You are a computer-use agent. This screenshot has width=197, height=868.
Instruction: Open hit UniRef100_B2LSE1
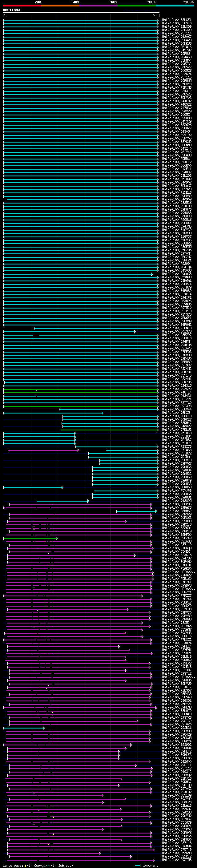(x=177, y=20)
